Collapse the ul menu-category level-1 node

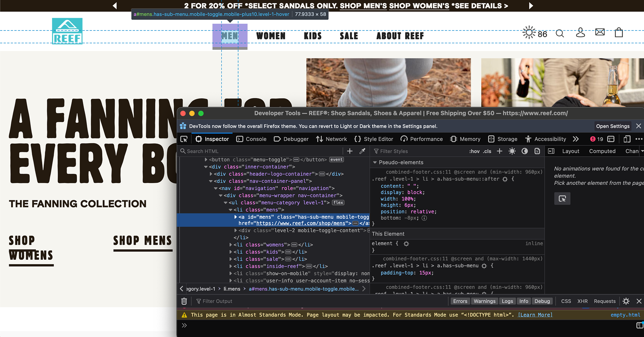(x=226, y=203)
